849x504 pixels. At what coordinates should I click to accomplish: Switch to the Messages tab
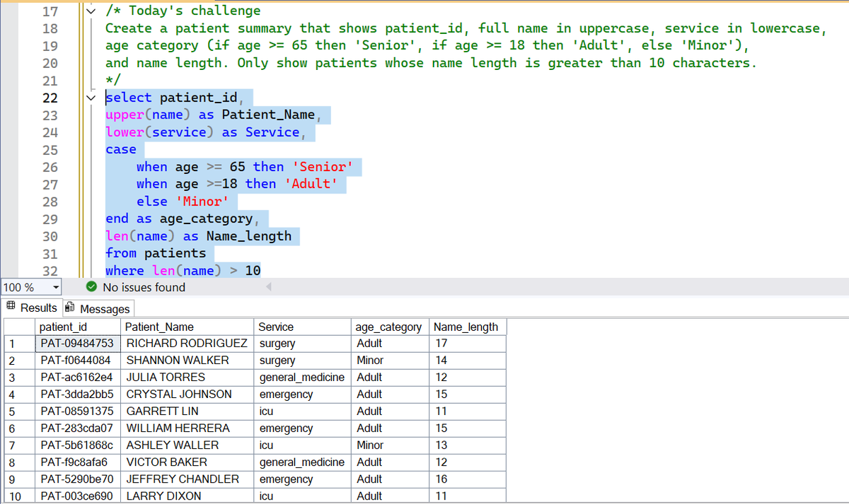tap(98, 309)
